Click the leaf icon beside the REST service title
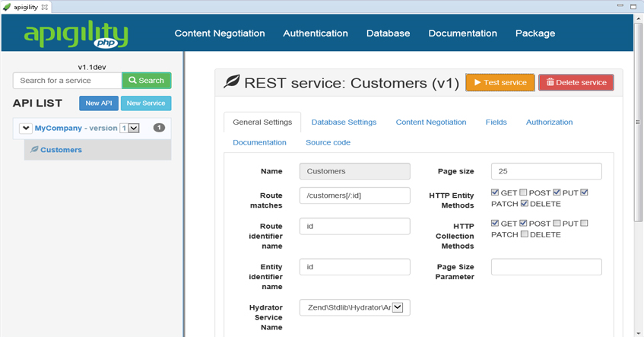Screen dimensions: 644x337 (232, 81)
